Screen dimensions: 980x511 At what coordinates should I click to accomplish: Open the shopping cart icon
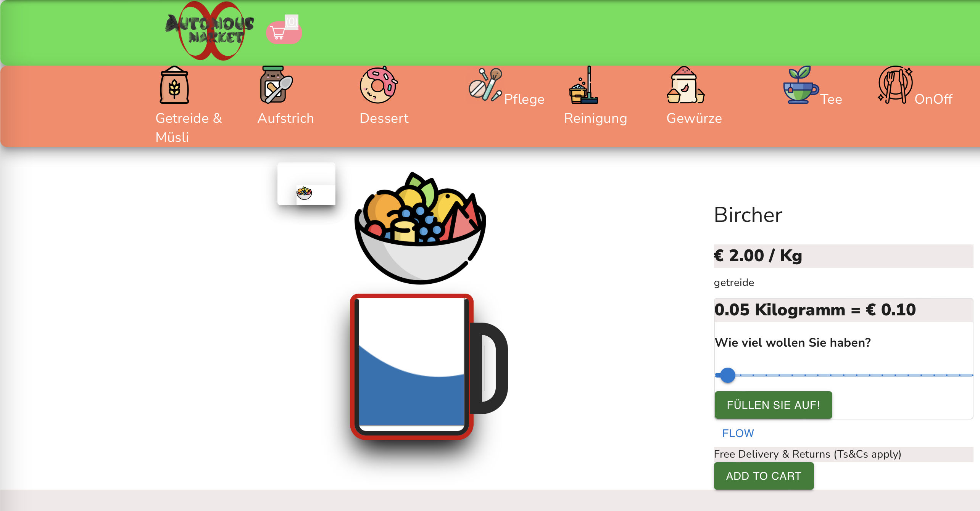pyautogui.click(x=284, y=32)
